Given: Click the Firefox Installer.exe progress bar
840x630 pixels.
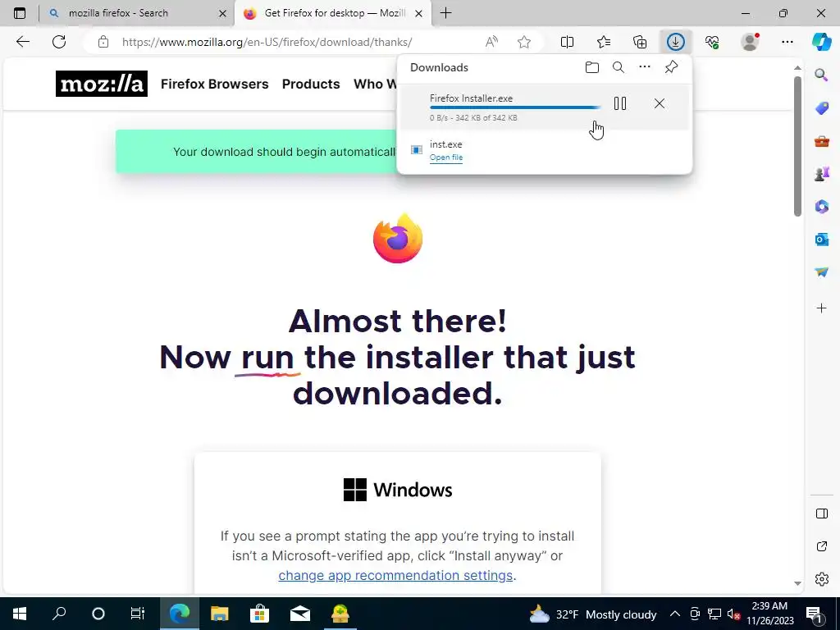Looking at the screenshot, I should pyautogui.click(x=515, y=107).
